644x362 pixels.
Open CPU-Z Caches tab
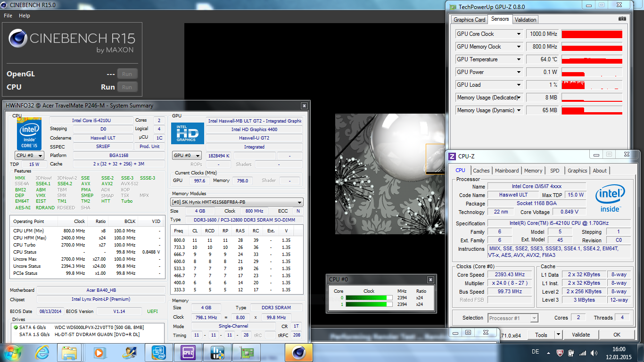[481, 171]
